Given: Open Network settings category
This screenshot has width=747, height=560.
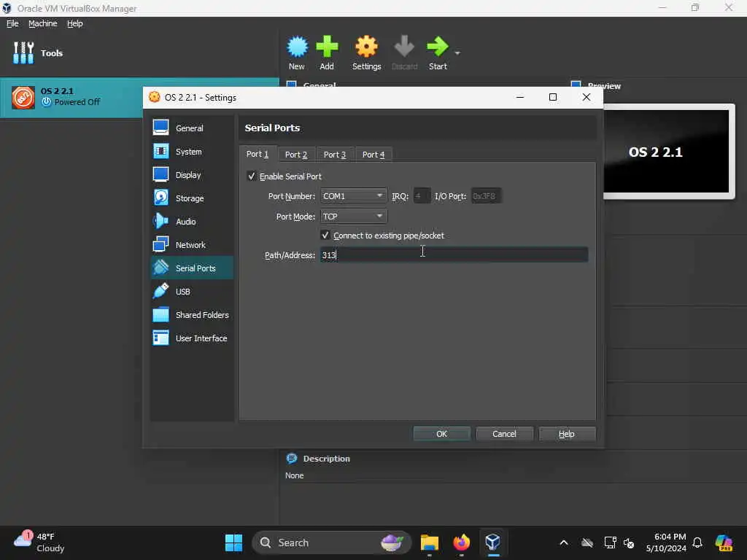Looking at the screenshot, I should [x=192, y=245].
